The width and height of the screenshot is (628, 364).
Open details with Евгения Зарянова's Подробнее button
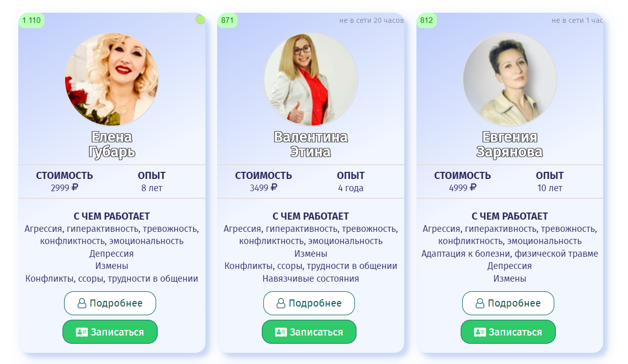508,303
